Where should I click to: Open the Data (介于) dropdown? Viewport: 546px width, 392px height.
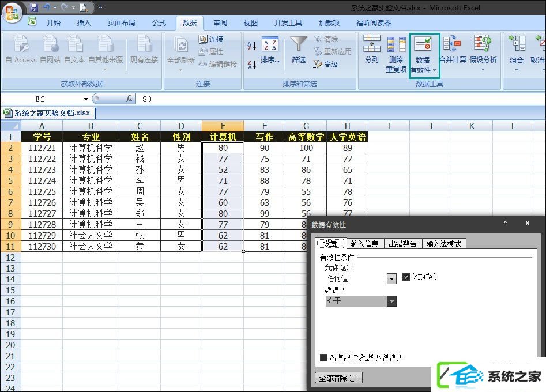[x=391, y=301]
